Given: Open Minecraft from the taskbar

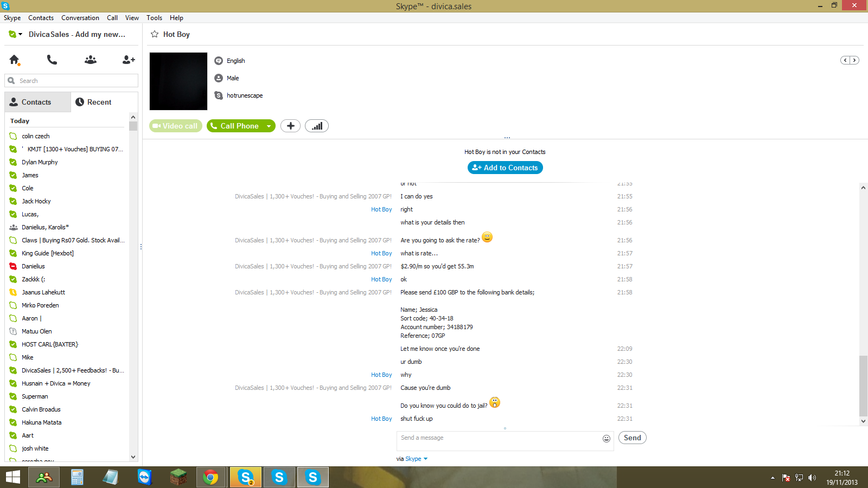Looking at the screenshot, I should pyautogui.click(x=178, y=477).
